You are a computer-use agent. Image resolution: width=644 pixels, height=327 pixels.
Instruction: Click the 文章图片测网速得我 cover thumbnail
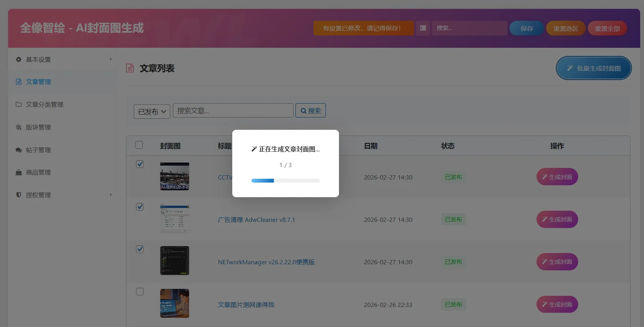pos(174,303)
